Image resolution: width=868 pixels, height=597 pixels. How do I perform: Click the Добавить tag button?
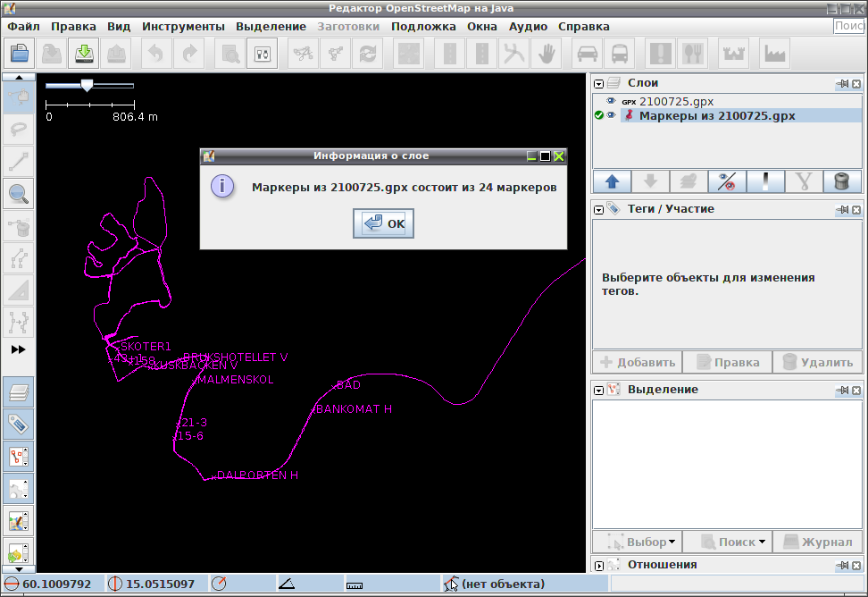pos(638,362)
